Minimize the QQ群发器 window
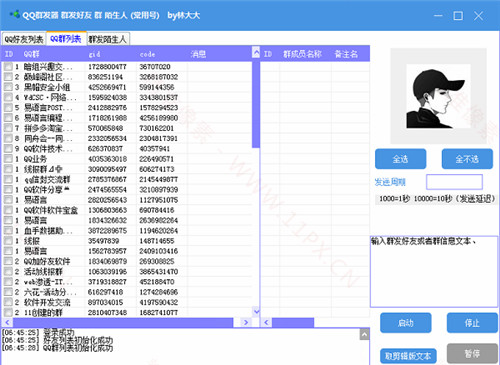Screen dimensions: 500x365 click(x=438, y=15)
